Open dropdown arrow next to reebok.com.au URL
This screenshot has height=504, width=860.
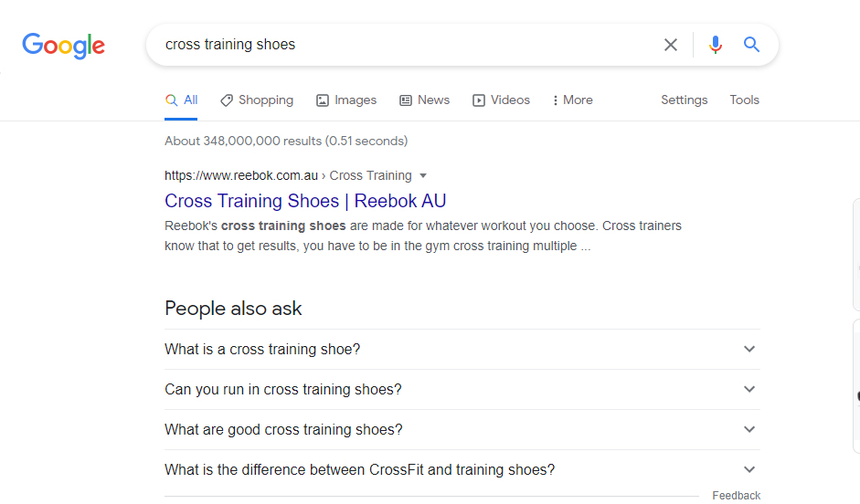(423, 176)
